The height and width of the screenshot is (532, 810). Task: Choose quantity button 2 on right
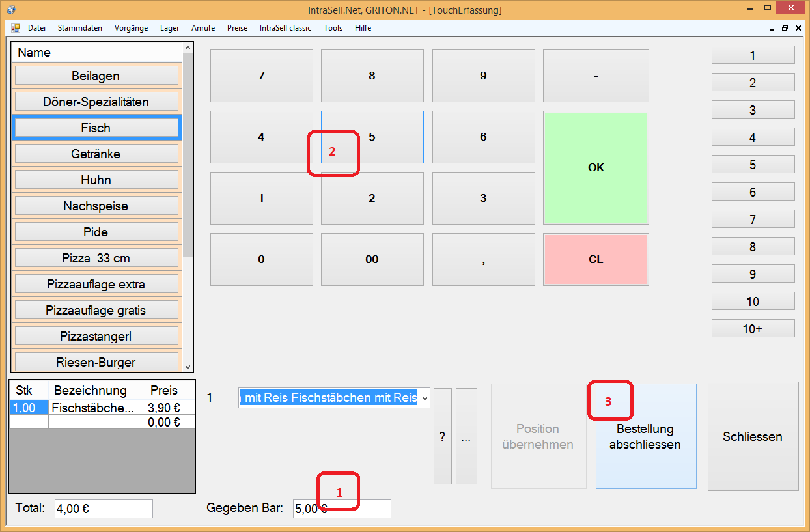(753, 82)
